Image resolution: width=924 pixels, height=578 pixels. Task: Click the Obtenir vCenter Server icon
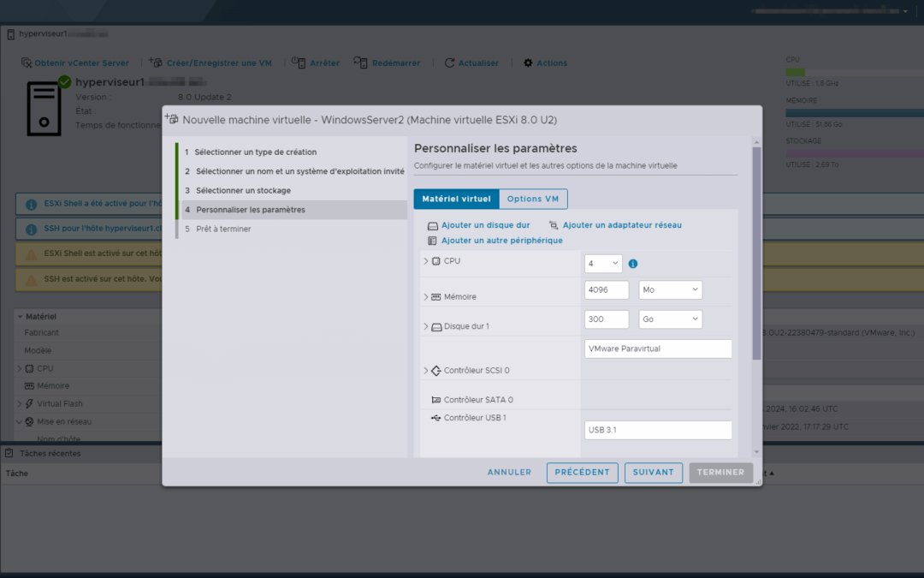[x=27, y=63]
